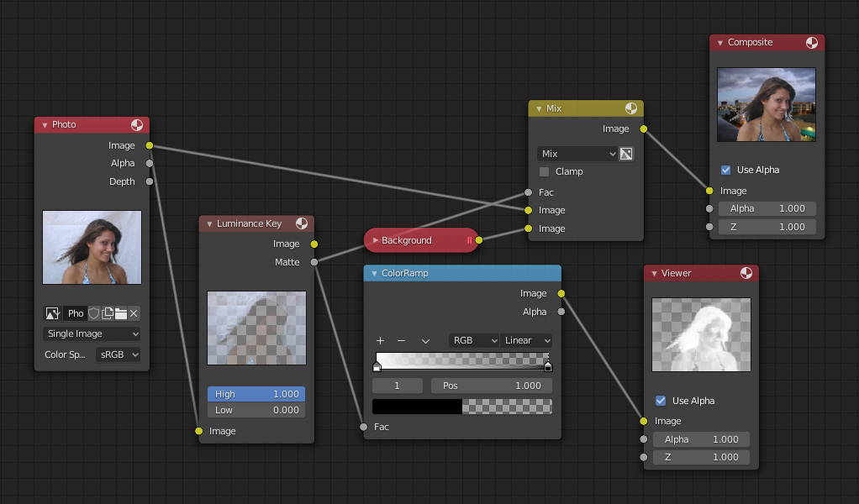Click the black color swatch in the ColorRamp
This screenshot has height=504, width=859.
(416, 406)
